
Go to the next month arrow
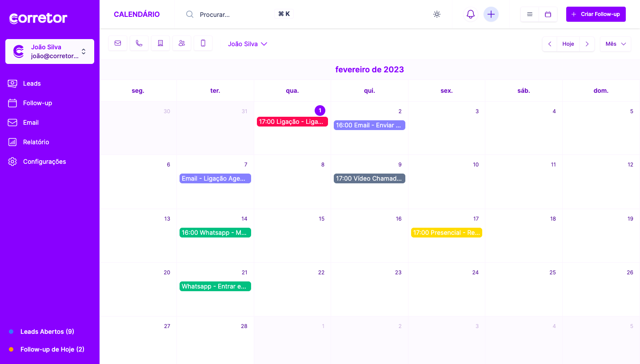click(x=587, y=44)
